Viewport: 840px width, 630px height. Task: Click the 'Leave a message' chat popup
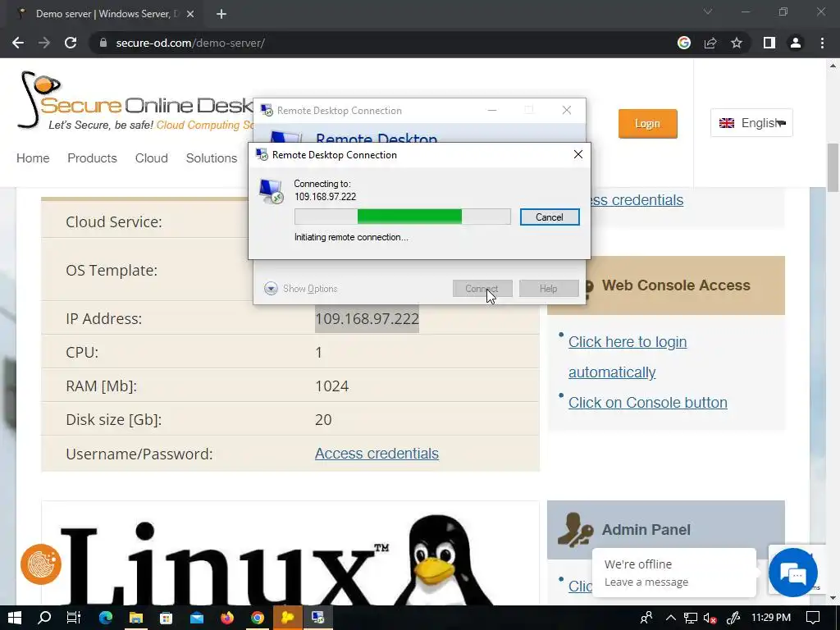[x=674, y=573]
